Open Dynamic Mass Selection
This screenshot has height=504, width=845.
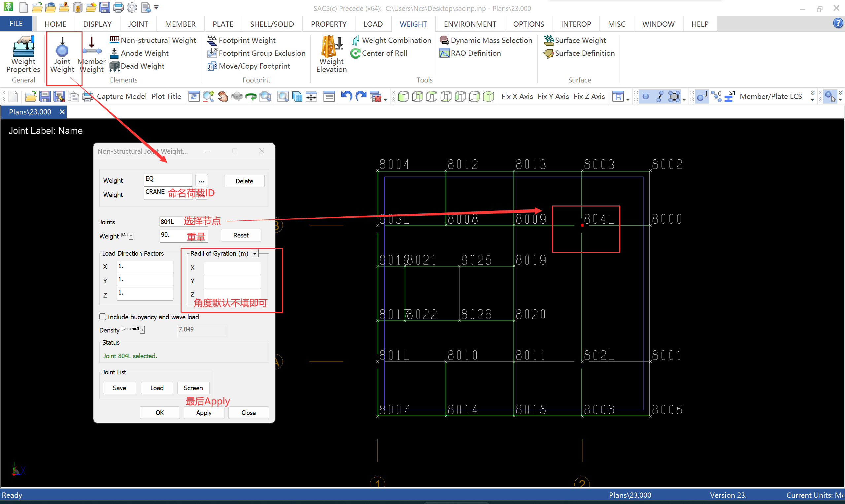coord(486,41)
